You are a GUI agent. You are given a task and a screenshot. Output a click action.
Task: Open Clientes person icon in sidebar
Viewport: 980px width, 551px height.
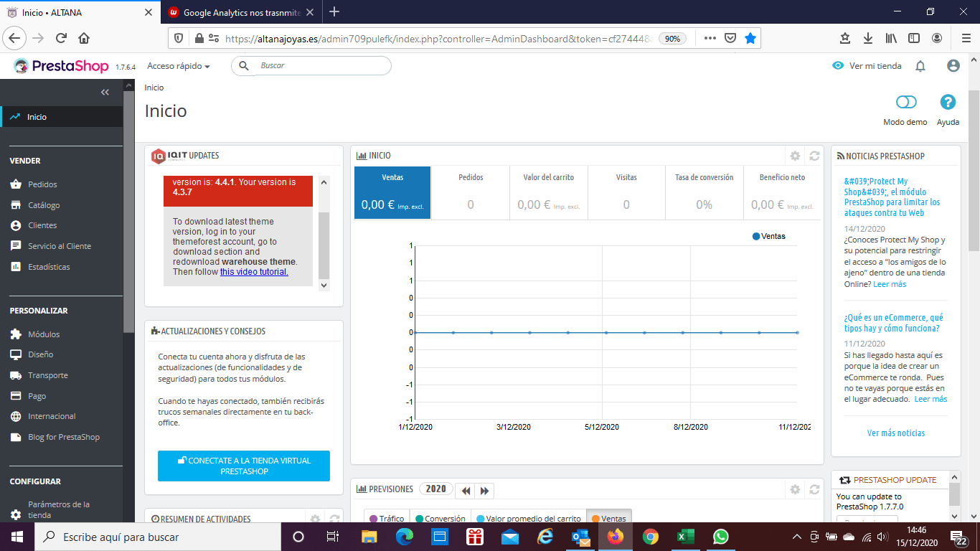(16, 225)
